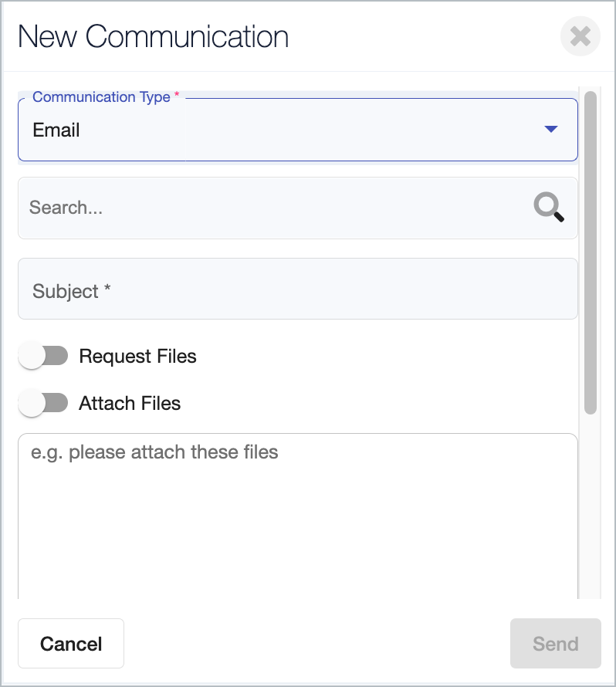Cancel the new communication
Screen dimensions: 616x687
point(71,644)
